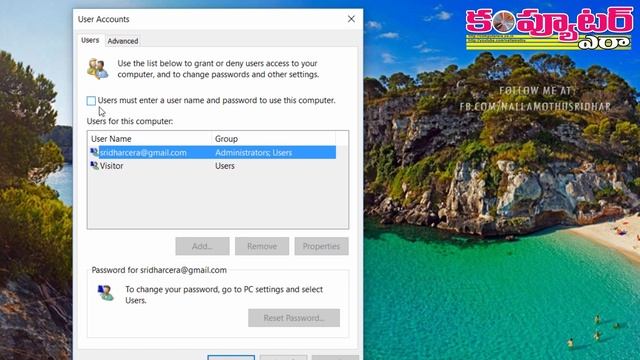Click the password section user icon
Image resolution: width=640 pixels, height=360 pixels.
point(106,293)
